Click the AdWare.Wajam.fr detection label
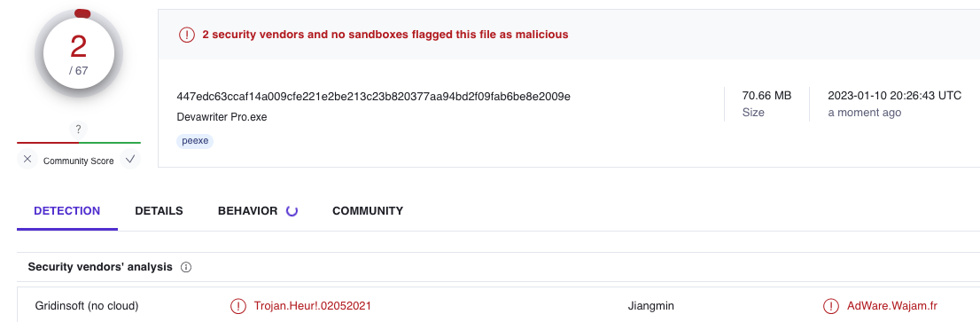The image size is (980, 322). (x=892, y=306)
